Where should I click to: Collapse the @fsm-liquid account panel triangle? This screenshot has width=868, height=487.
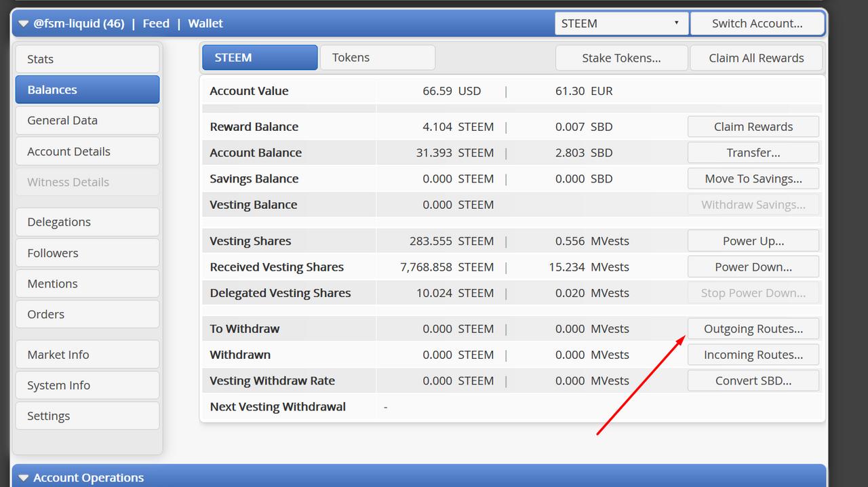[x=23, y=24]
